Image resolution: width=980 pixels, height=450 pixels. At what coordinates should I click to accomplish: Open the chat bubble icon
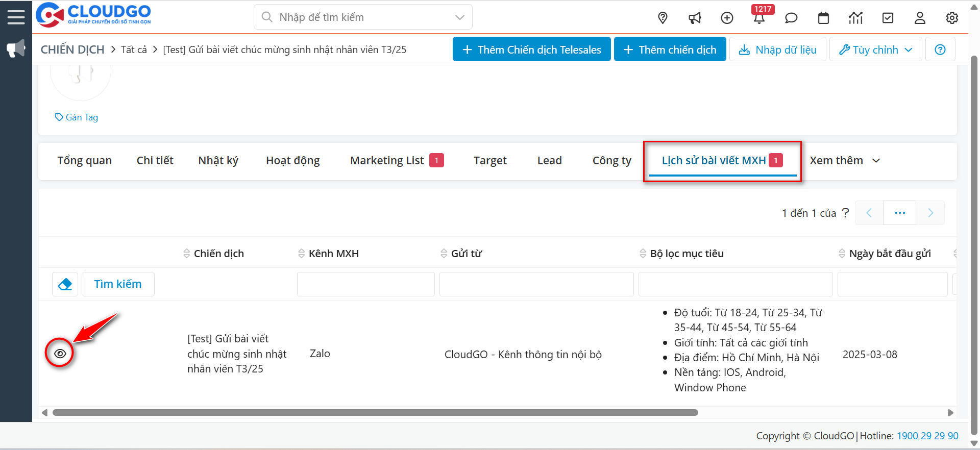791,18
